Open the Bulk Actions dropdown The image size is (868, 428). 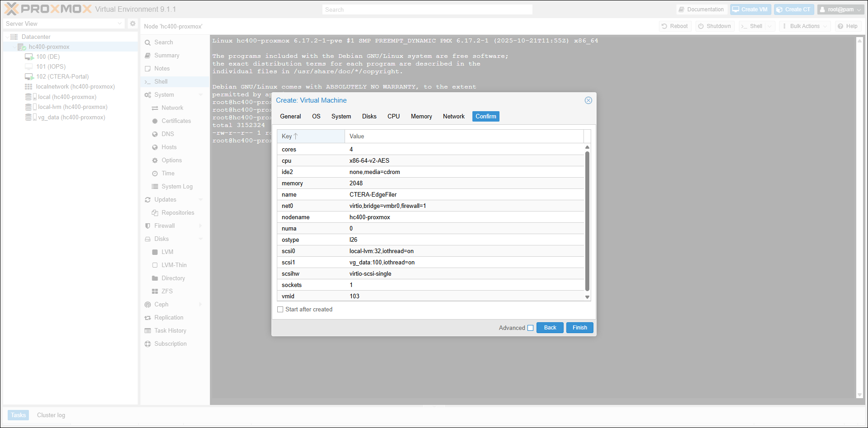pos(805,26)
